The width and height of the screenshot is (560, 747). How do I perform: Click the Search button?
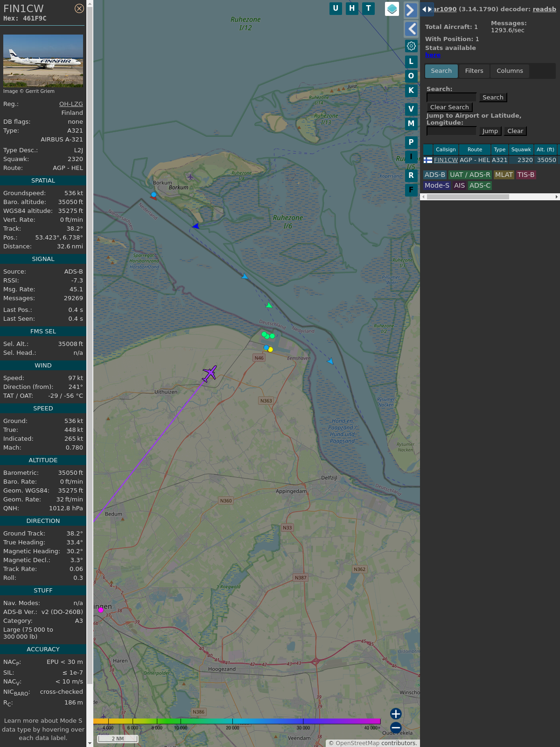click(x=493, y=98)
